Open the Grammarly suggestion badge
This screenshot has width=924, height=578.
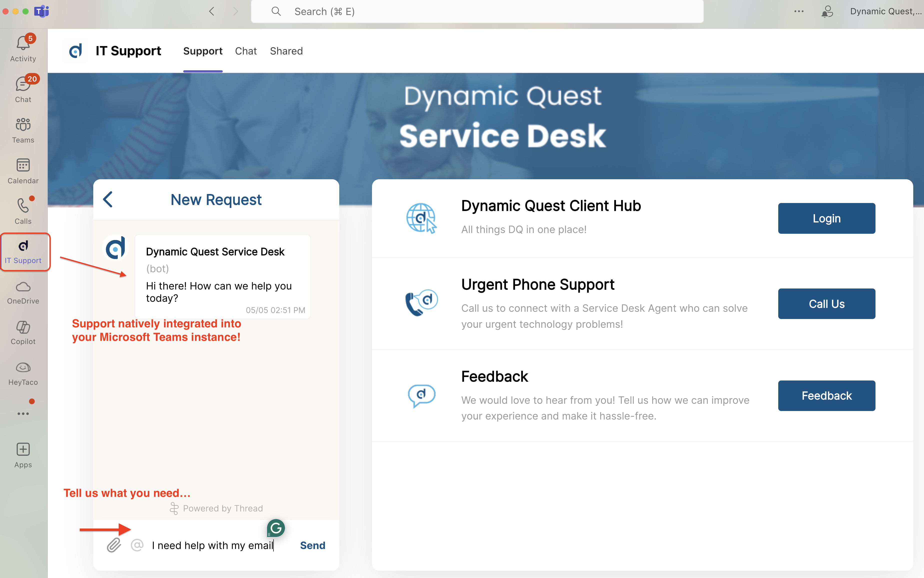[x=276, y=528]
